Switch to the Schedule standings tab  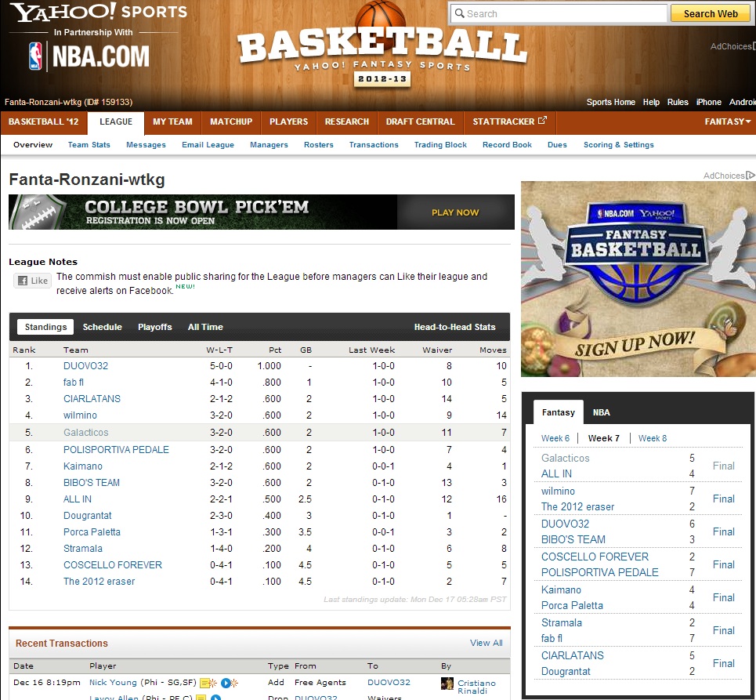(x=102, y=327)
